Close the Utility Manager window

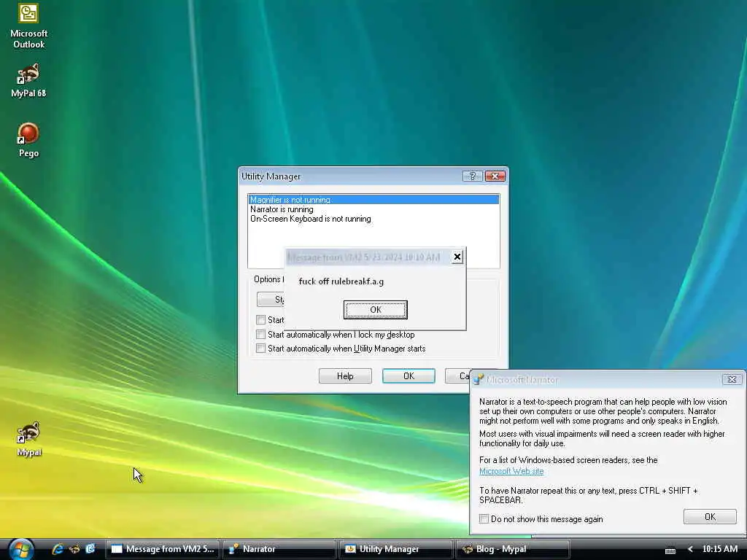coord(495,176)
